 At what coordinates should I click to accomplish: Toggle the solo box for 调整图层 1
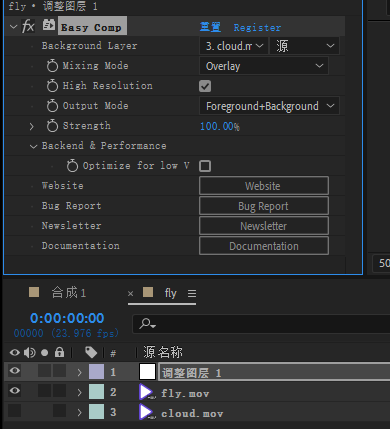[x=44, y=371]
